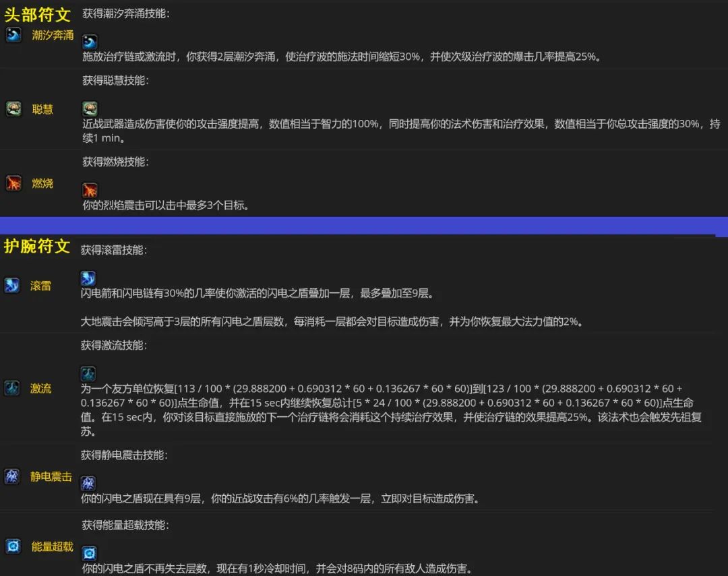Open the 静电震击 rune link
This screenshot has height=576, width=728.
[x=51, y=477]
